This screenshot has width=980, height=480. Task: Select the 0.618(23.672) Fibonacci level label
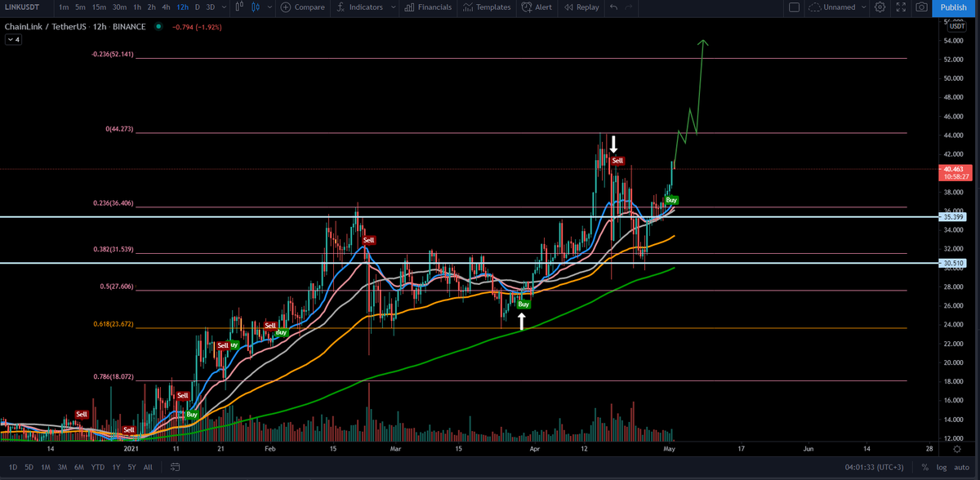113,324
